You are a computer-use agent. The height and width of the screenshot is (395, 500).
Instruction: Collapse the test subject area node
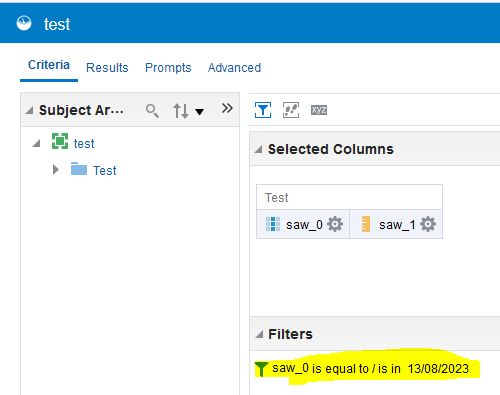pyautogui.click(x=36, y=144)
